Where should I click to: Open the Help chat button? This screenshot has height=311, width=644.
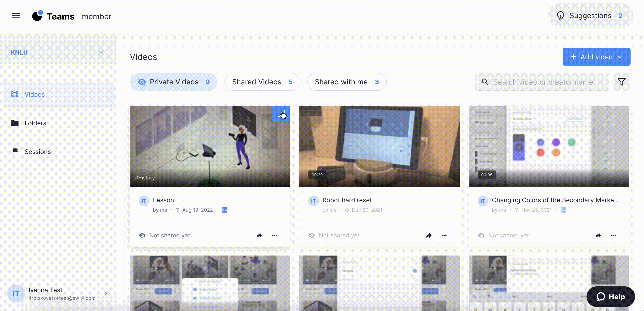click(x=610, y=297)
